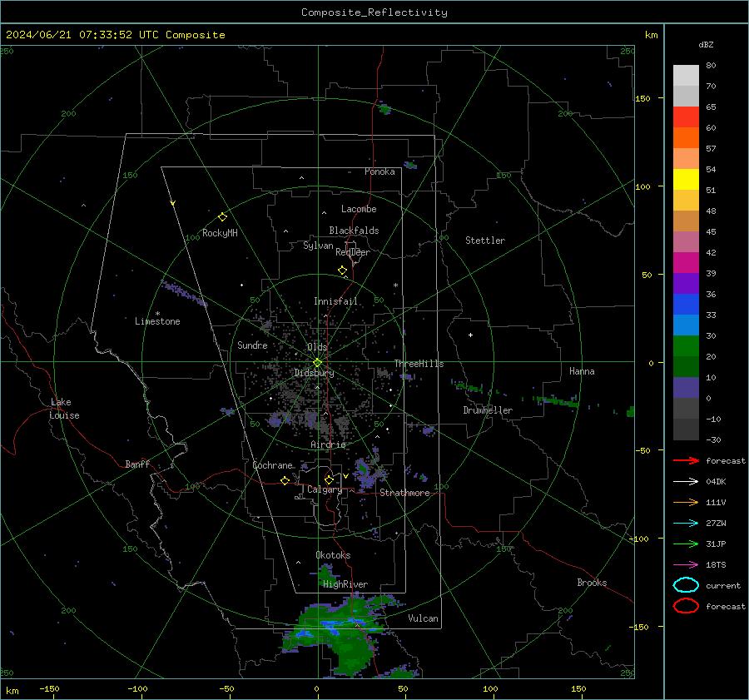The width and height of the screenshot is (749, 700).
Task: Click the Stettler label
Action: 485,241
